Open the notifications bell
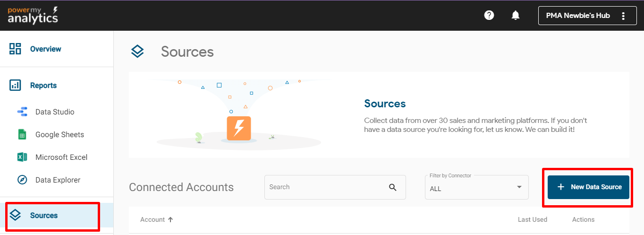 (516, 15)
